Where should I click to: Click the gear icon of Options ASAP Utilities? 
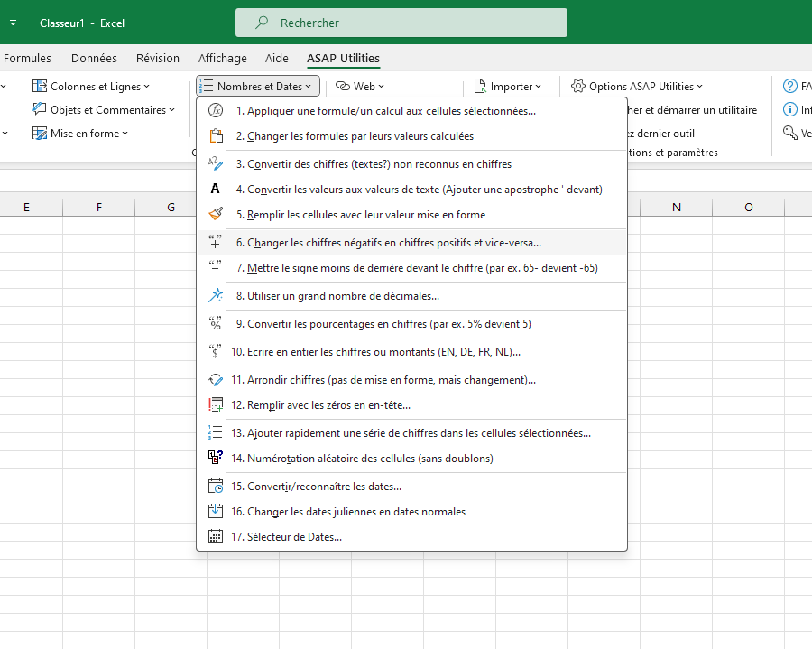coord(578,86)
